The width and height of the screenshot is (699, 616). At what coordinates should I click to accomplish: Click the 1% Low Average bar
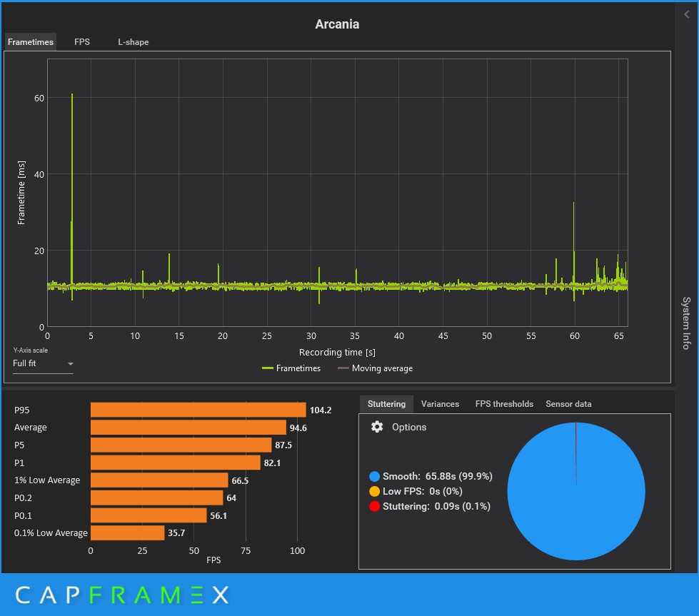point(160,480)
